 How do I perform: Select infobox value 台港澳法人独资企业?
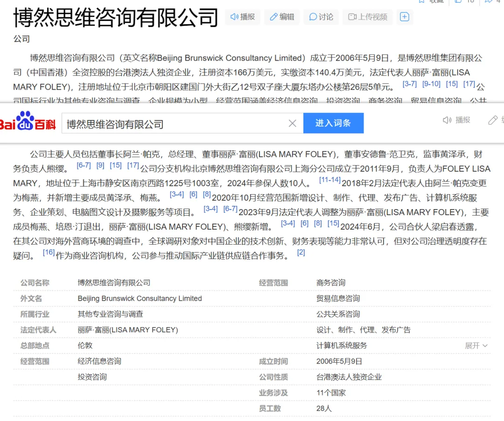click(349, 377)
